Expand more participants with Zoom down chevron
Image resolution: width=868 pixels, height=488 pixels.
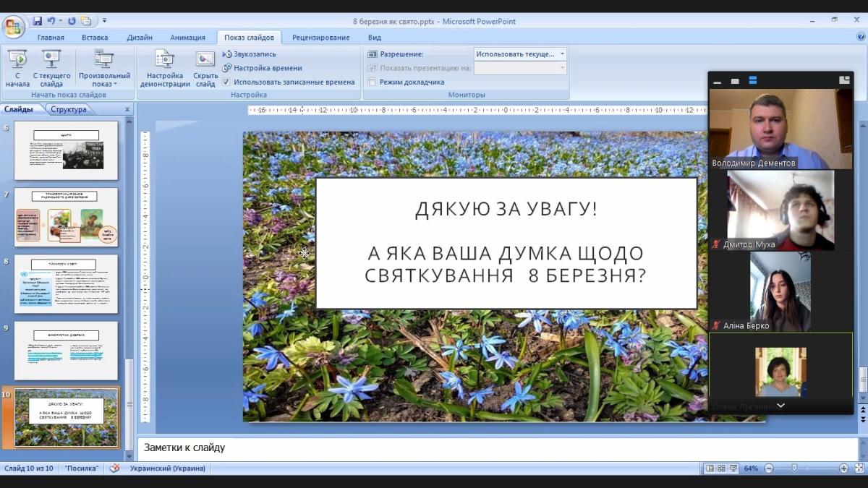coord(780,406)
